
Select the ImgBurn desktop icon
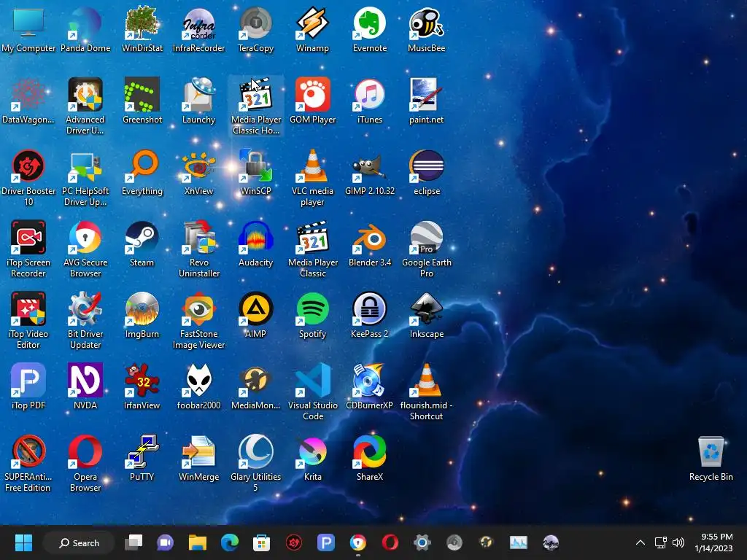point(142,308)
